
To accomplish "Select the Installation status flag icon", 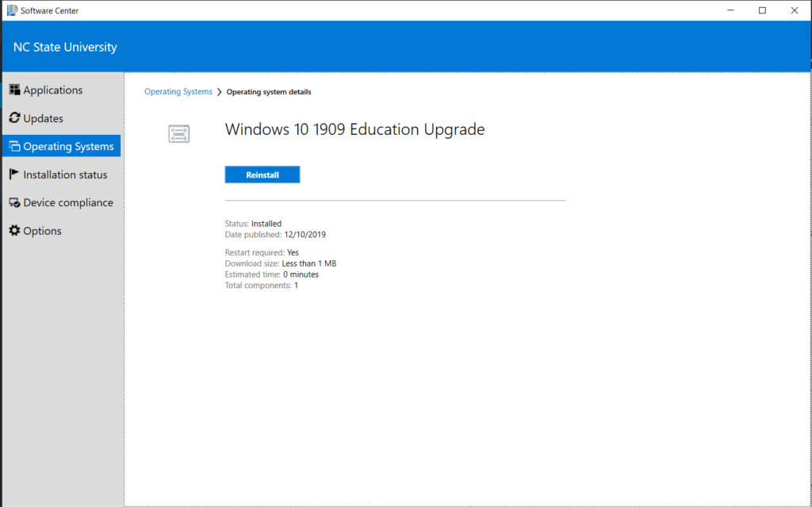I will (x=13, y=174).
